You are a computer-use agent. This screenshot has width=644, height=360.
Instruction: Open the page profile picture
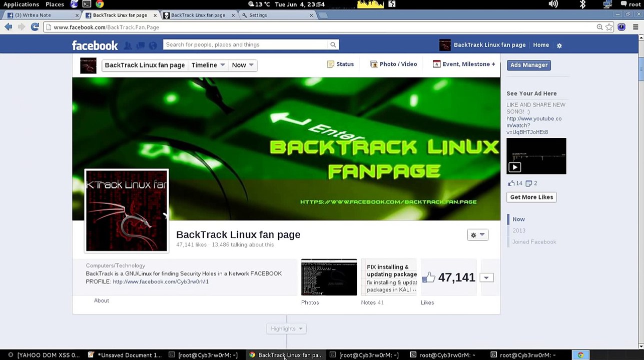(127, 210)
